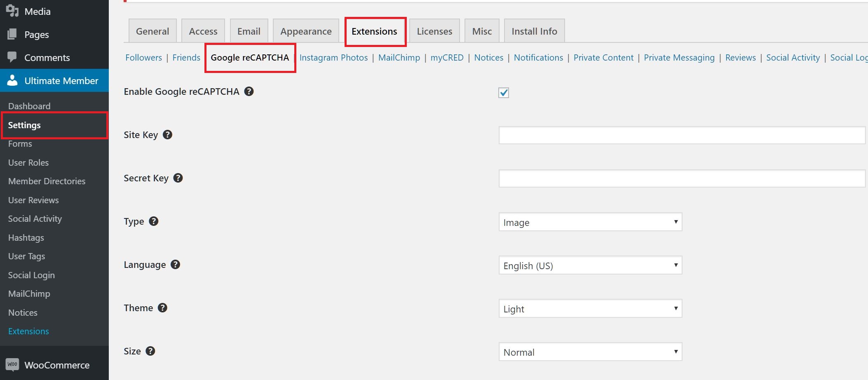This screenshot has width=868, height=380.
Task: Switch to the Access tab
Action: point(203,31)
